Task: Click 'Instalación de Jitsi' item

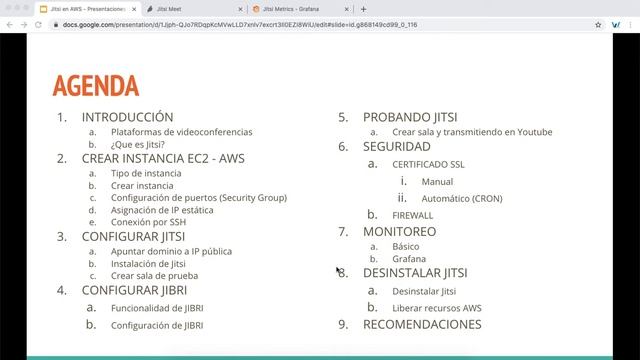Action: click(148, 264)
